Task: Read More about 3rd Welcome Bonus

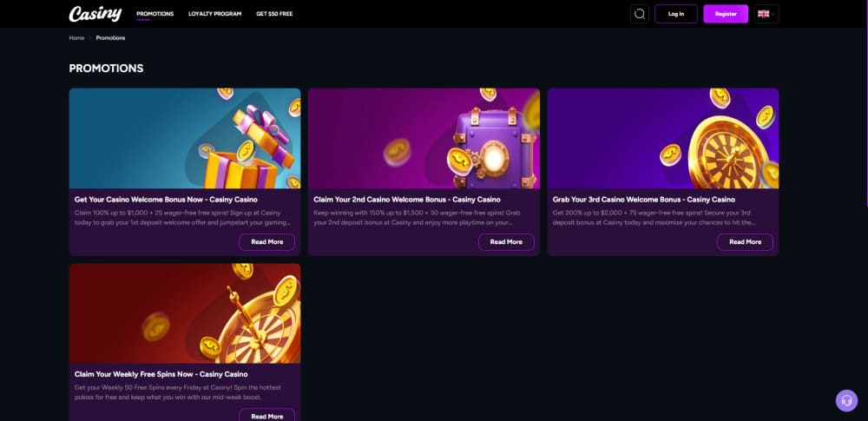Action: (x=745, y=242)
